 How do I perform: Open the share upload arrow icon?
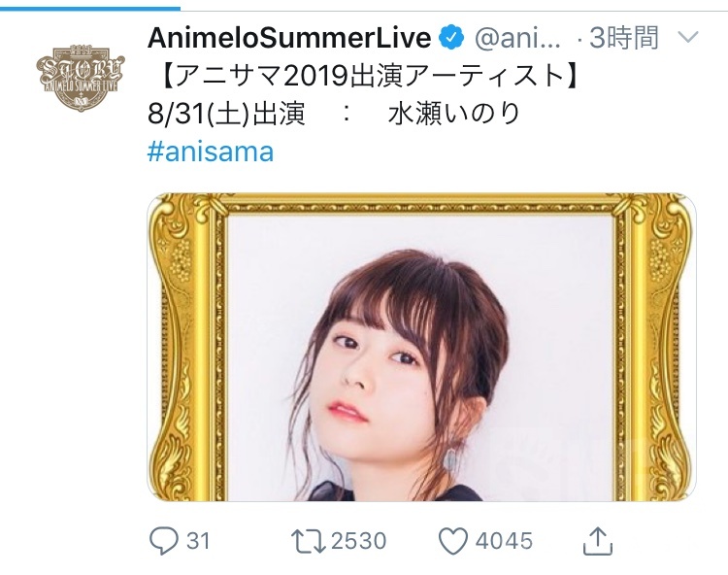pos(598,541)
